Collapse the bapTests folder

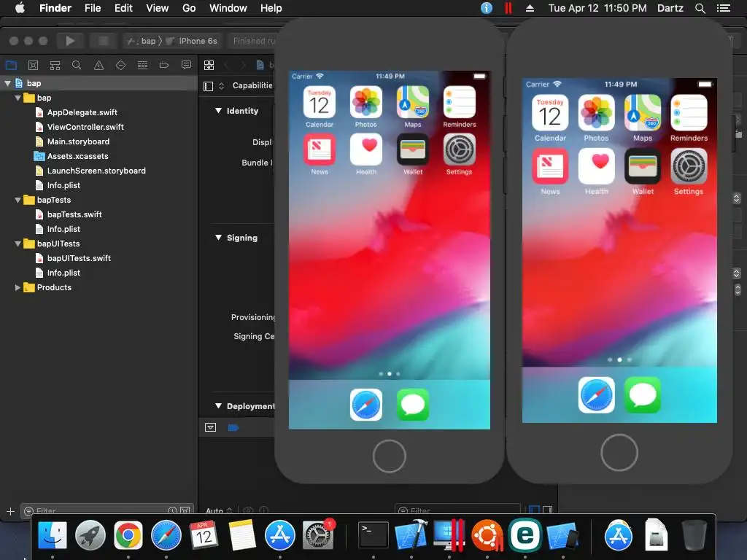coord(18,200)
